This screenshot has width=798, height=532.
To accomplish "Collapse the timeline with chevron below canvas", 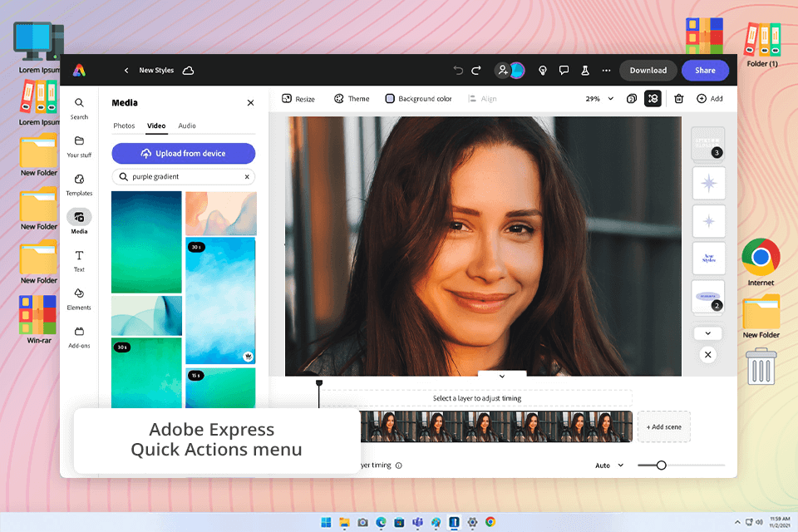I will 502,377.
